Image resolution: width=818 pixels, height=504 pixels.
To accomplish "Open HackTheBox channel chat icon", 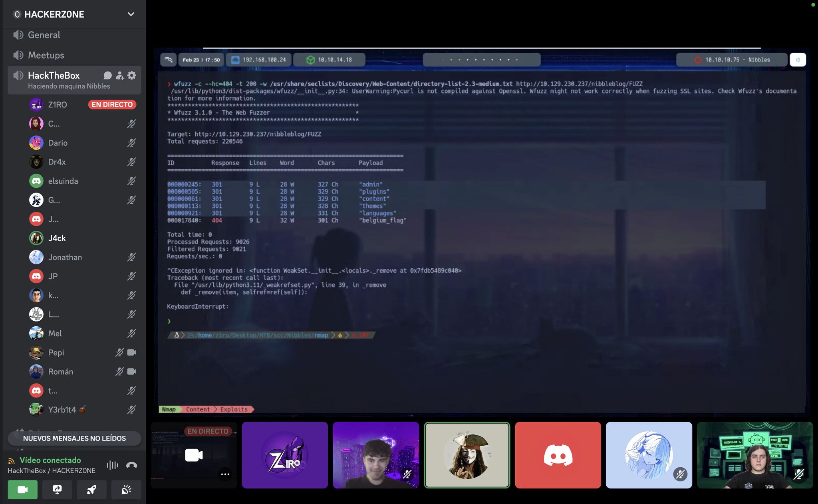I will pos(107,75).
